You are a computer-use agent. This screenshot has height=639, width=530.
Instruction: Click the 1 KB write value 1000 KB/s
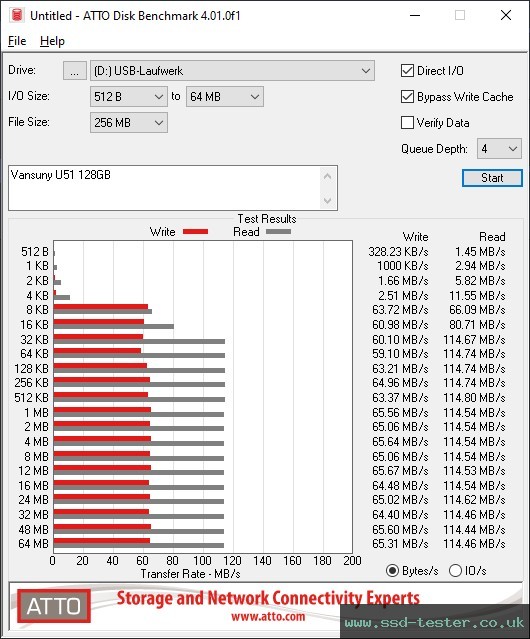coord(402,266)
